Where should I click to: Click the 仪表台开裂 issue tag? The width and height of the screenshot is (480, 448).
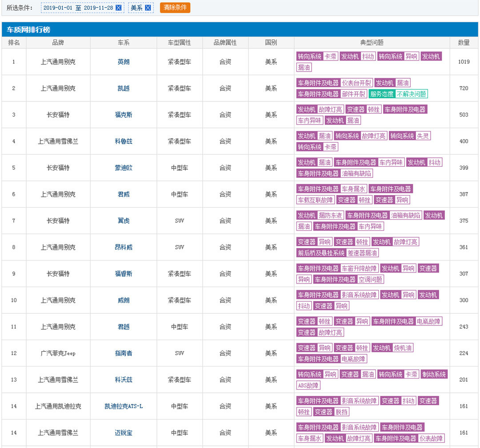pyautogui.click(x=356, y=83)
